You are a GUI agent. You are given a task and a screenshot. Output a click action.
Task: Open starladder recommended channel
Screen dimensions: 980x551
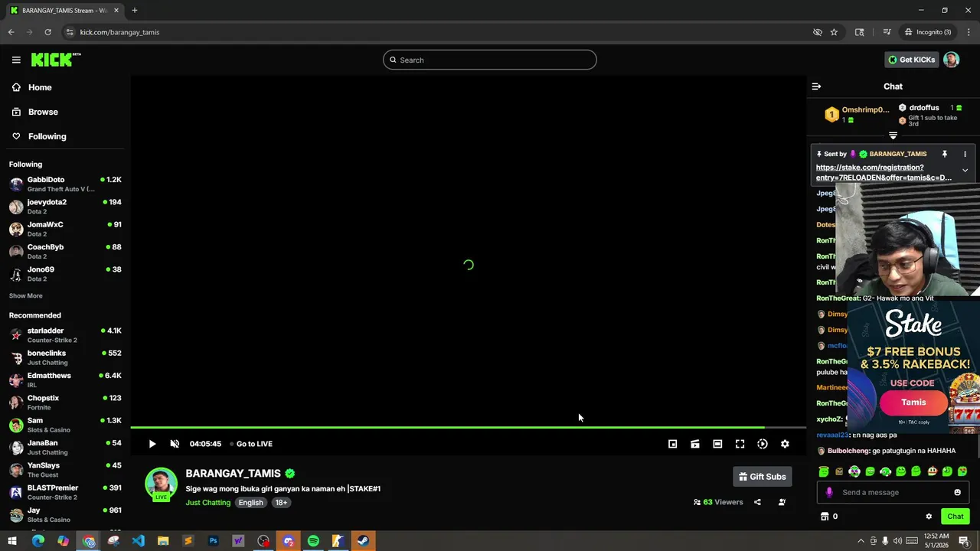[x=65, y=335]
